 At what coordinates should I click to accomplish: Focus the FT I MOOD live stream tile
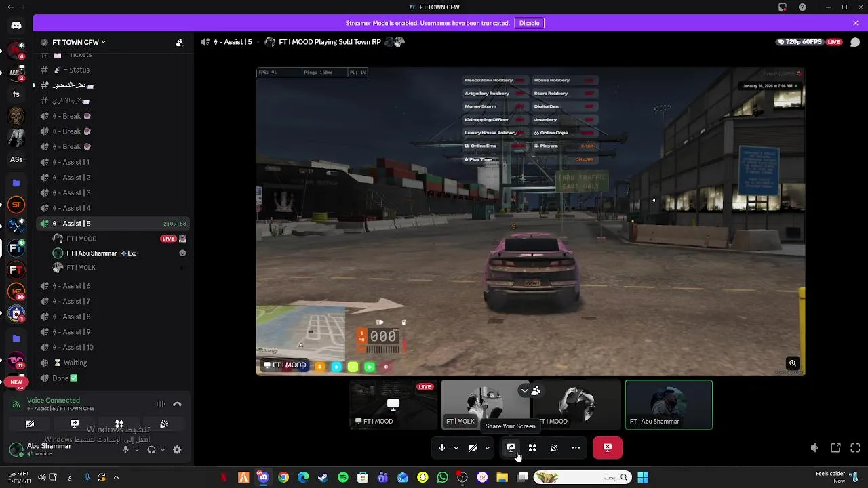(394, 405)
